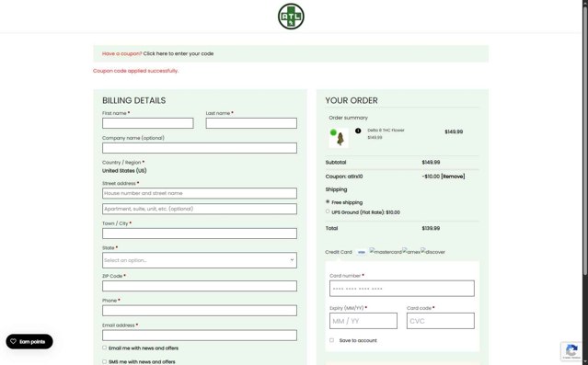This screenshot has width=588, height=365.
Task: Click the ZIP Code field
Action: point(200,286)
